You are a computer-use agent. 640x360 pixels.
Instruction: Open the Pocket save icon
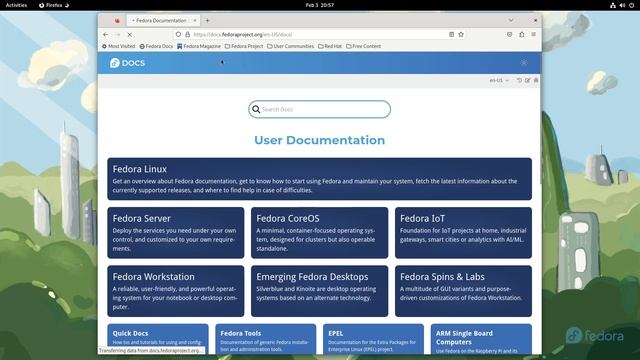[x=509, y=35]
